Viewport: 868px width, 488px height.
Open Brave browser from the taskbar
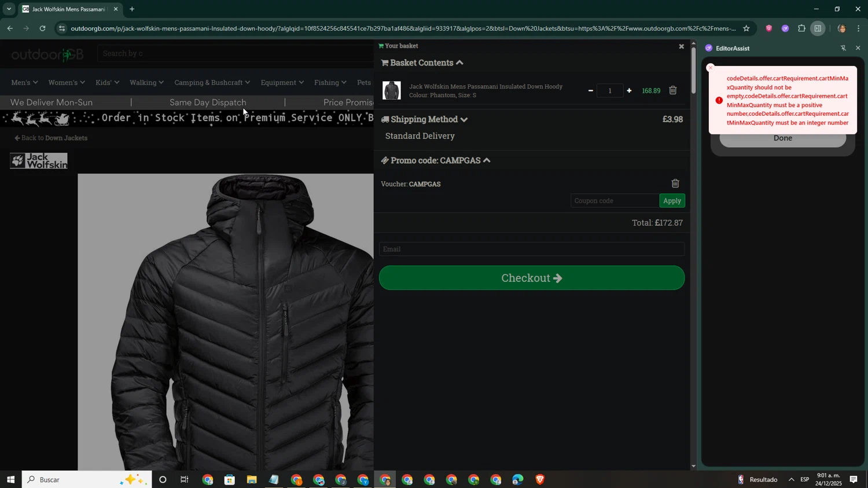pyautogui.click(x=539, y=479)
